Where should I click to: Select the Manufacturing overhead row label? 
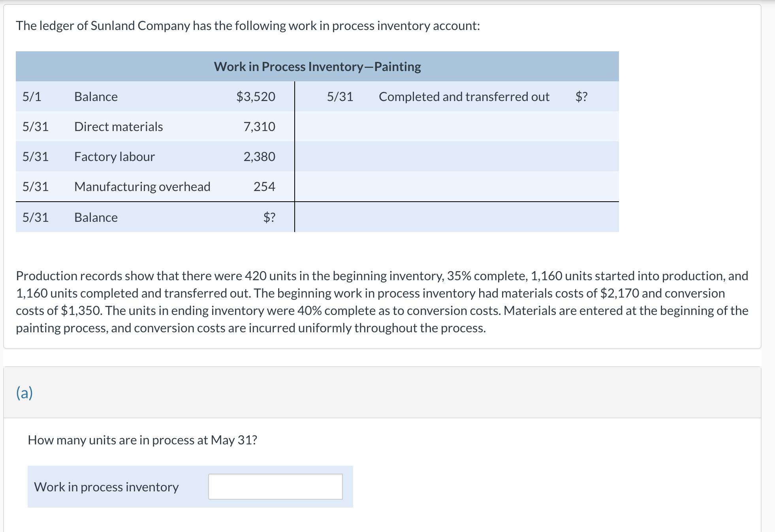pyautogui.click(x=142, y=187)
